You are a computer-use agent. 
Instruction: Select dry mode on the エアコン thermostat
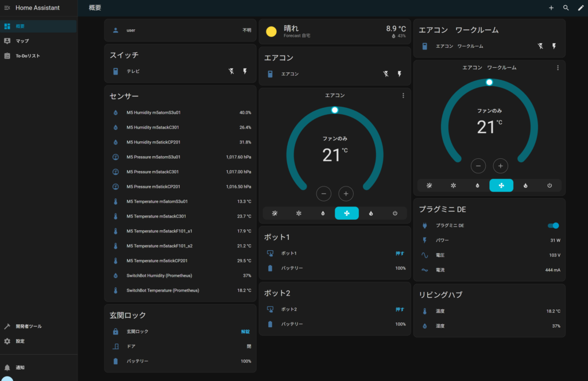click(x=323, y=213)
